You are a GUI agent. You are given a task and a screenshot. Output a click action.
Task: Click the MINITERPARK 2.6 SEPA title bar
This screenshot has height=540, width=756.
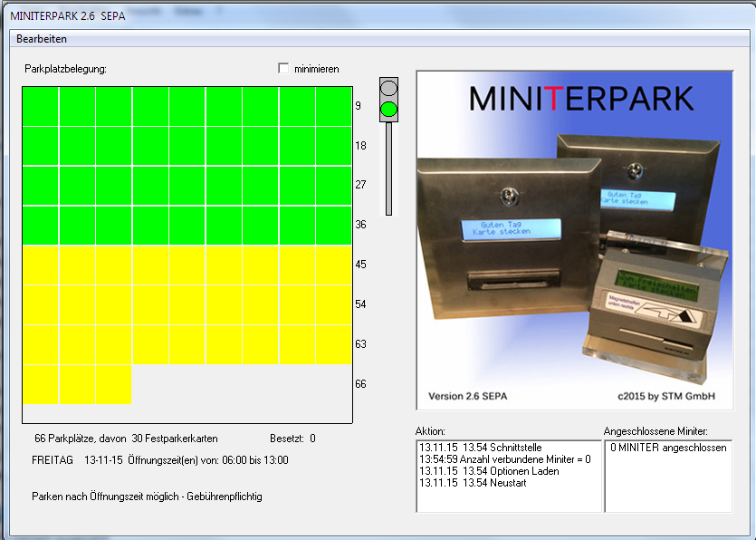click(68, 15)
